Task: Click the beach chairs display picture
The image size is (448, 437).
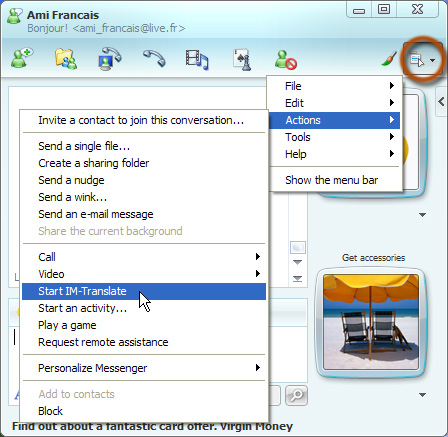Action: [x=371, y=322]
